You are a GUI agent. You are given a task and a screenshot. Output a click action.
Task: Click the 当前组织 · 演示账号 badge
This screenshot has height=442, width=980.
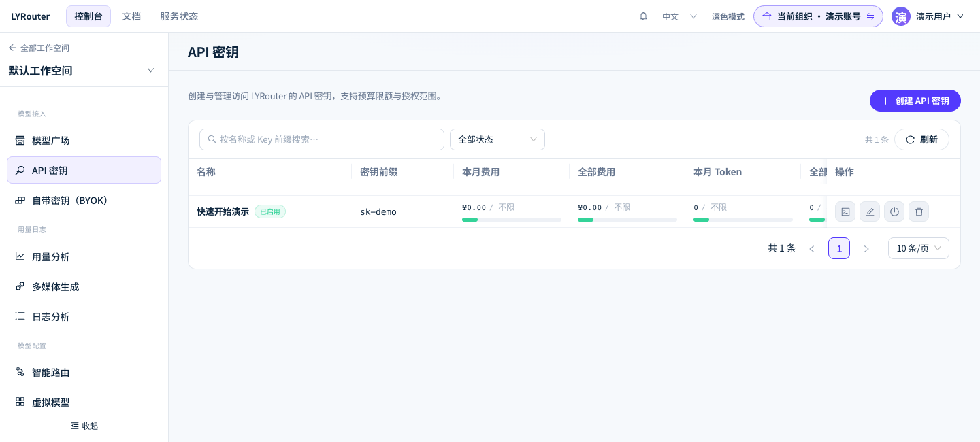click(x=818, y=16)
